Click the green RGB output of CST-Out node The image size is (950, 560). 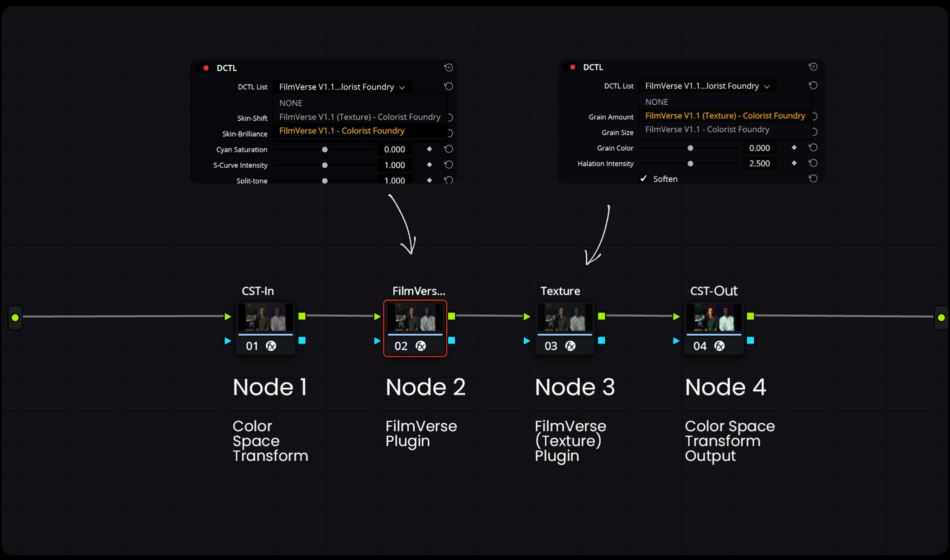pyautogui.click(x=751, y=316)
